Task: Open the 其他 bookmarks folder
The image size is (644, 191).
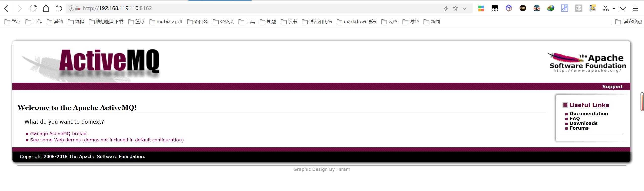Action: (x=55, y=22)
